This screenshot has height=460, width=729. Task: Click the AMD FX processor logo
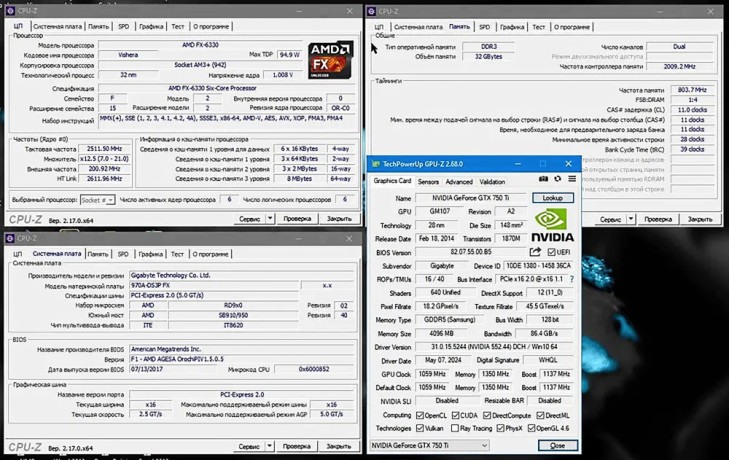[331, 60]
